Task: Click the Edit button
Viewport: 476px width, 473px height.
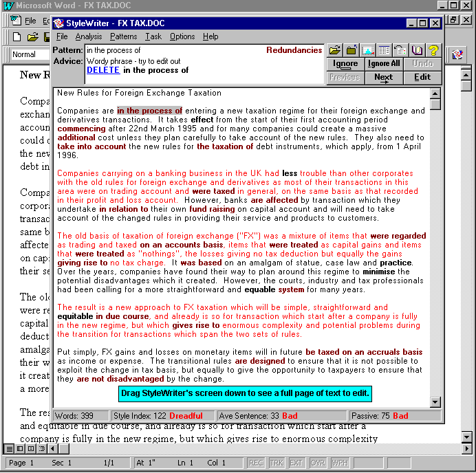Action: 422,78
